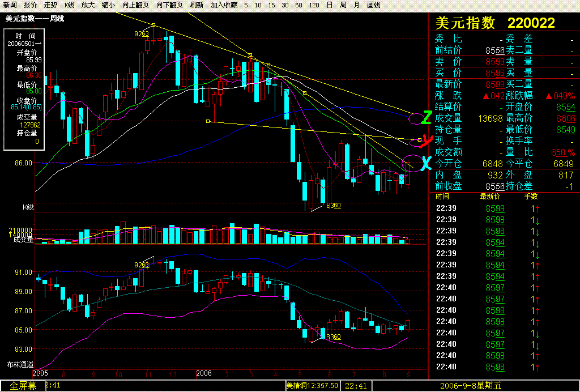Open the 报价 quotes menu
Image resolution: width=580 pixels, height=392 pixels.
30,5
